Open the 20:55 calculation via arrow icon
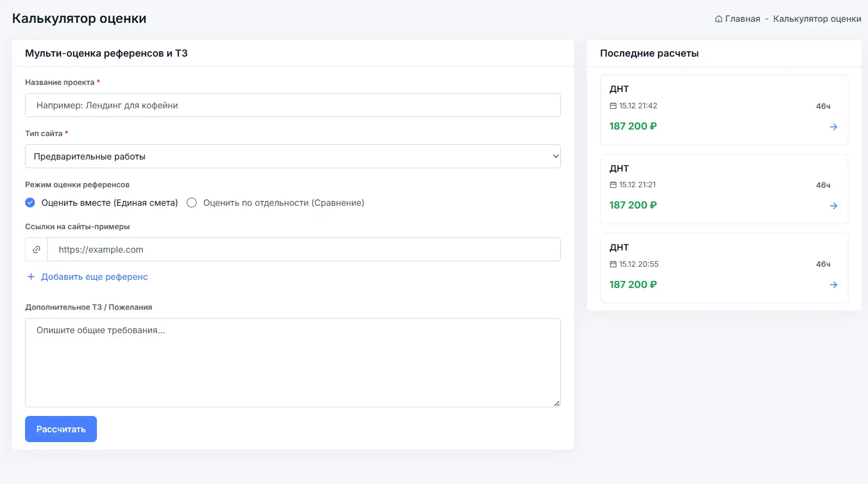868x484 pixels. coord(833,285)
